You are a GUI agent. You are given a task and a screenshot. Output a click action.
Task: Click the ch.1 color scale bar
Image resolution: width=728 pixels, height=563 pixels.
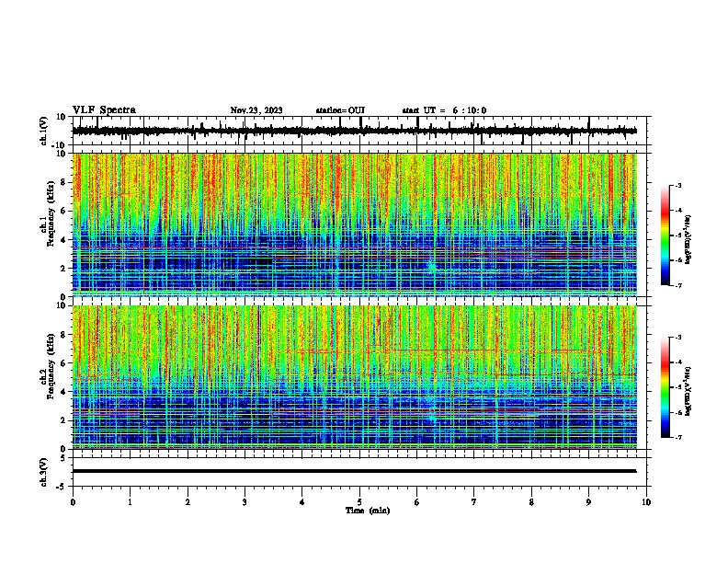[665, 236]
